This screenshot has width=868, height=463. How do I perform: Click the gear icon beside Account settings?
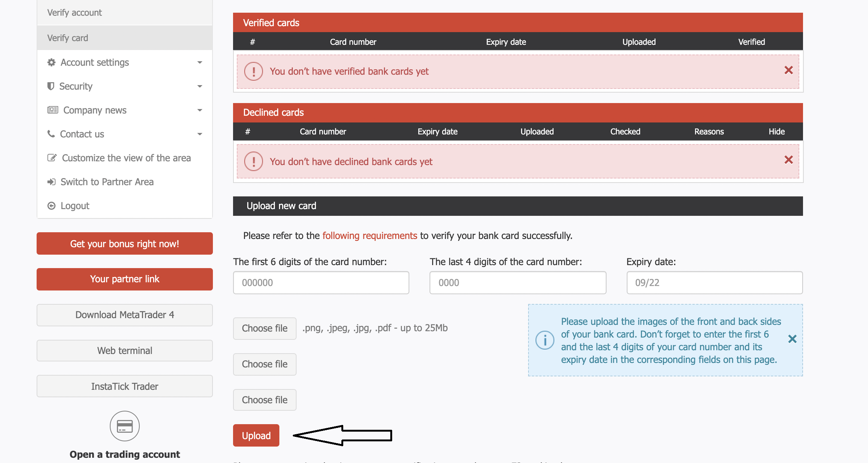pyautogui.click(x=52, y=62)
